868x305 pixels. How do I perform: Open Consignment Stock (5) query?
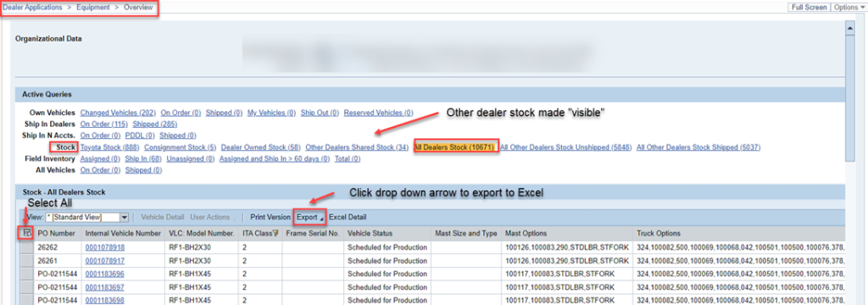[180, 147]
